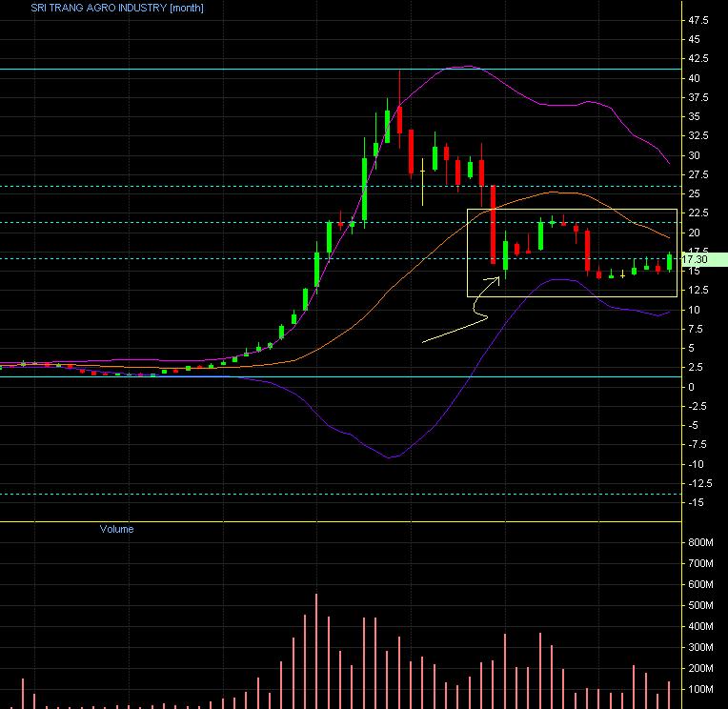728x709 pixels.
Task: Click the -2.5 price axis label
Action: click(697, 406)
